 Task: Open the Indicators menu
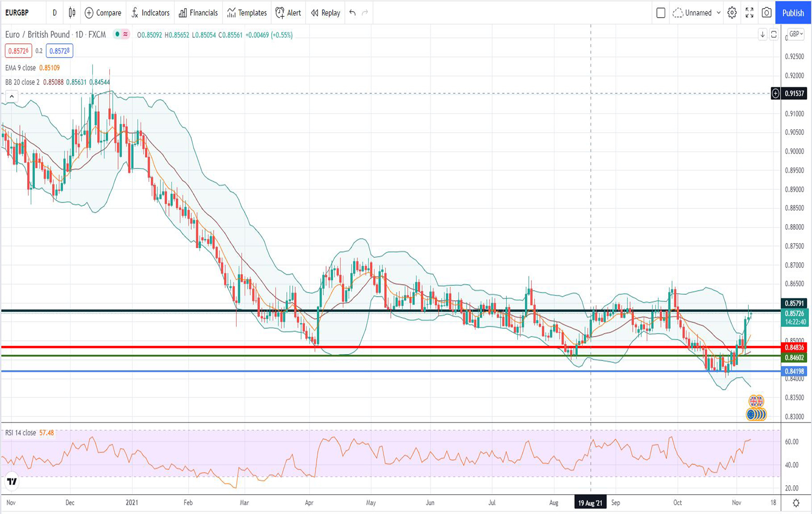click(150, 13)
